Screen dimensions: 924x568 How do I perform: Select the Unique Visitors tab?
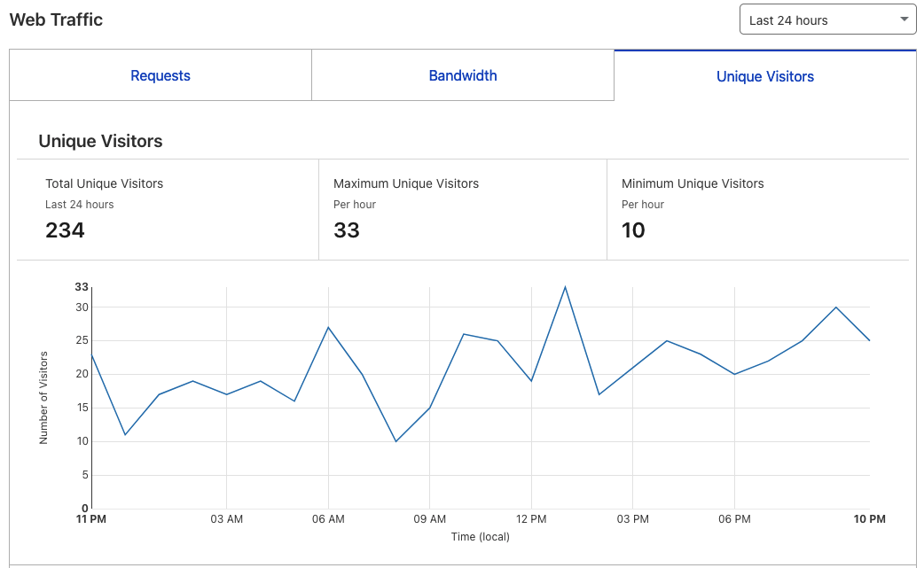[764, 77]
